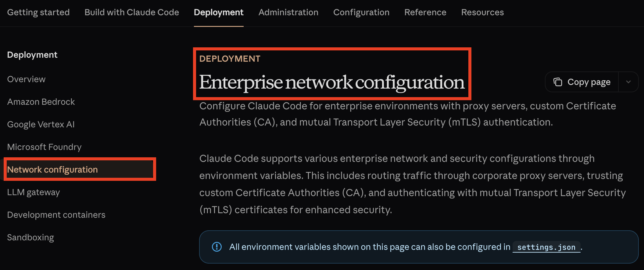This screenshot has width=644, height=270.
Task: Click the Enterprise network configuration heading
Action: pos(332,82)
